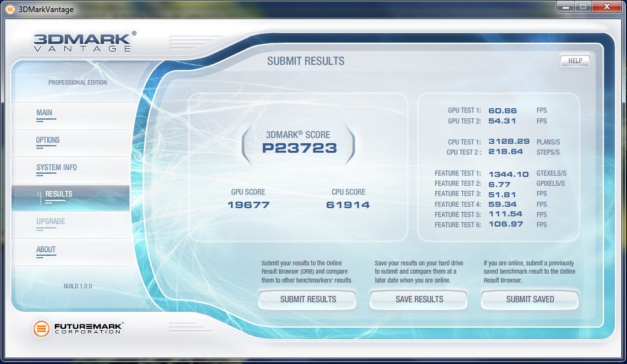The width and height of the screenshot is (627, 364).
Task: Click the GPU SCORE label
Action: click(248, 192)
